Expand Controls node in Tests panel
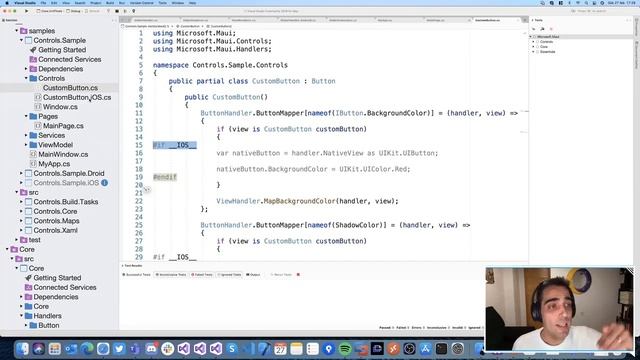 point(533,42)
